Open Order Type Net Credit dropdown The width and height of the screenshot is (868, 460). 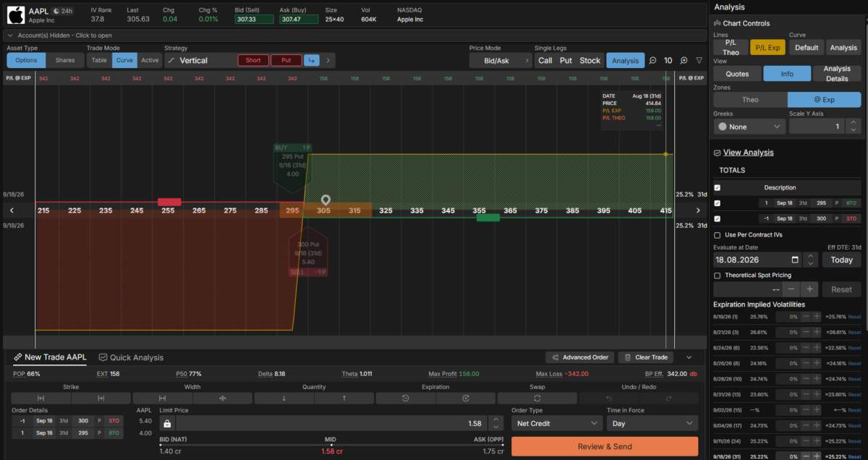(556, 424)
